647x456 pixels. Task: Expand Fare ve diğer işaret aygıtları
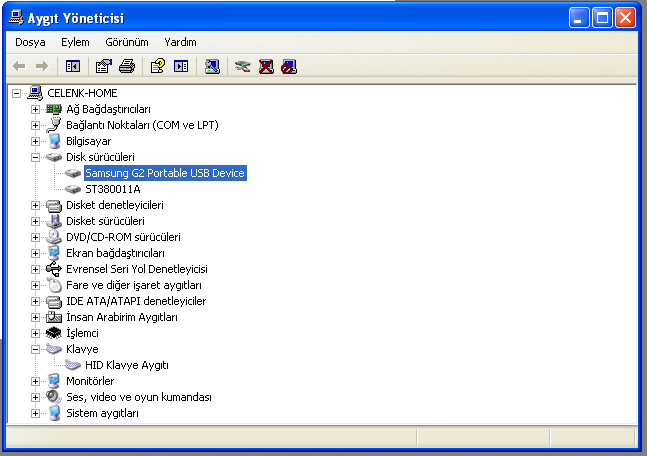35,286
